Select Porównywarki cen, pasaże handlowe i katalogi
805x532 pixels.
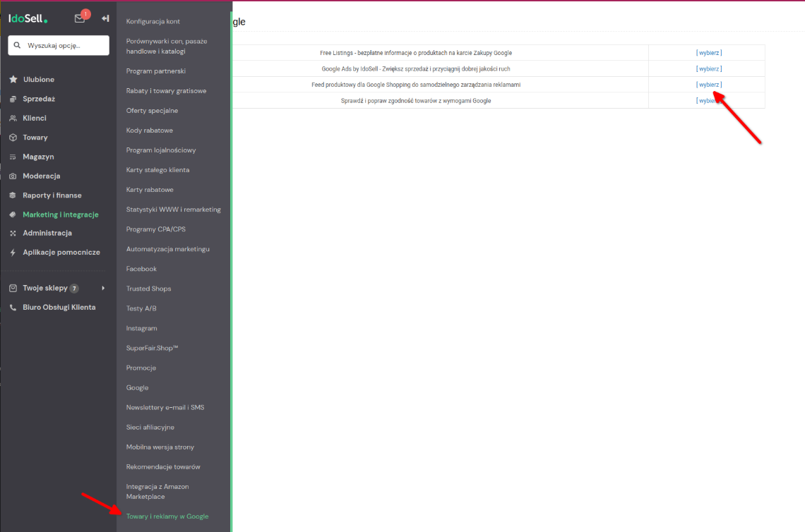(x=167, y=46)
